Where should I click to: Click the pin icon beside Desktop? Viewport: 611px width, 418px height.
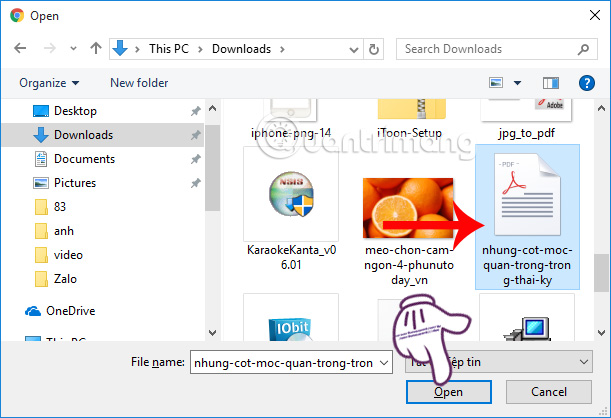coord(195,111)
